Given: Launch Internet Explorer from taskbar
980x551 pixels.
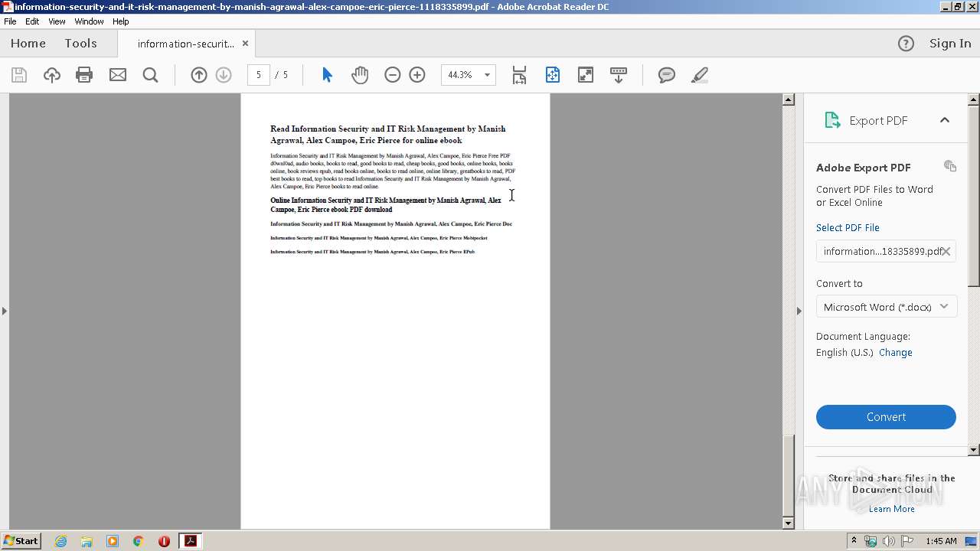Looking at the screenshot, I should (x=61, y=541).
